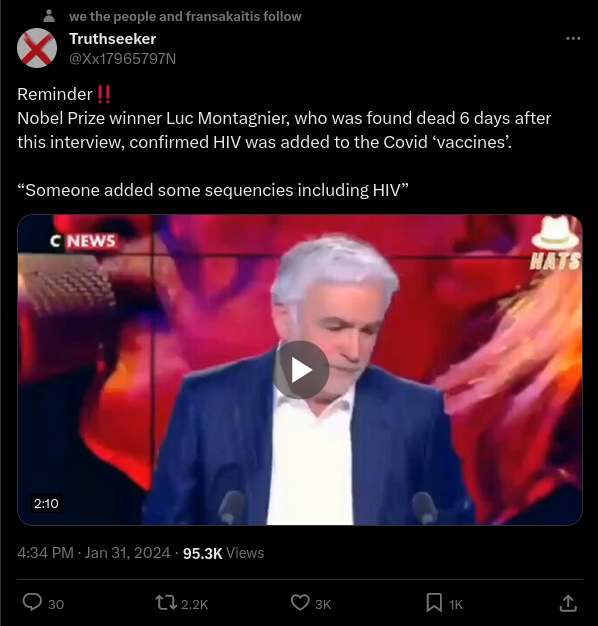Viewport: 598px width, 626px height.
Task: Click the 3K likes count
Action: pos(323,604)
